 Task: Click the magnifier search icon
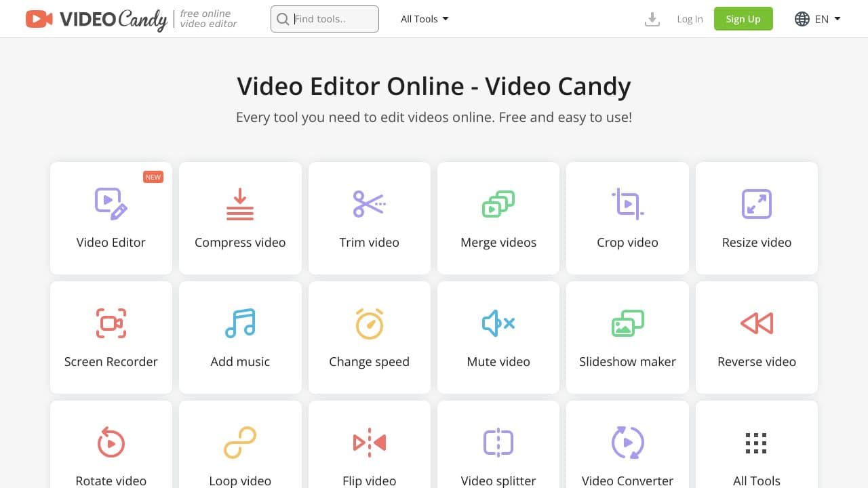pyautogui.click(x=283, y=19)
